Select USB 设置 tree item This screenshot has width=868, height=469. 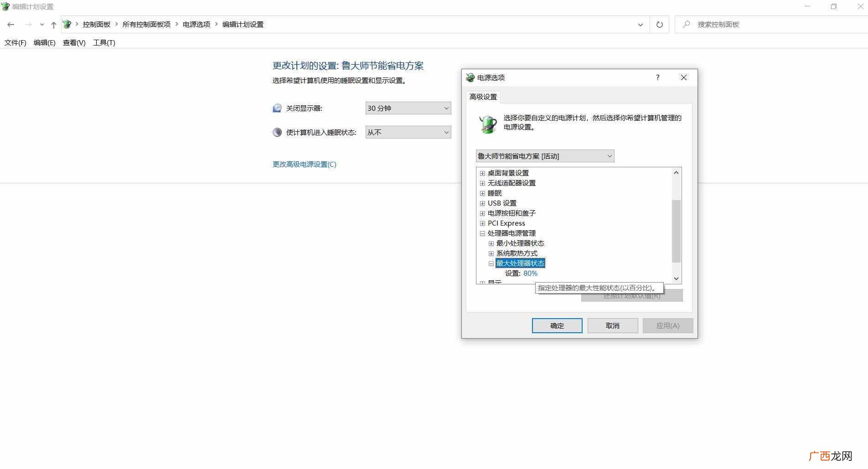point(502,203)
